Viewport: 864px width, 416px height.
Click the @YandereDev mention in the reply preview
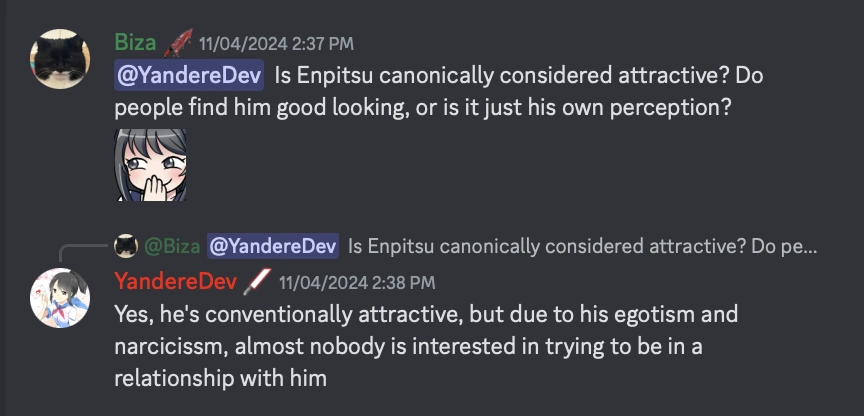pos(273,246)
